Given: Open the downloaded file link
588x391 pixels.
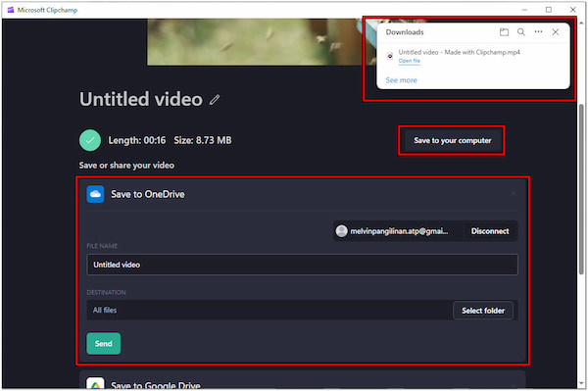Looking at the screenshot, I should 409,61.
